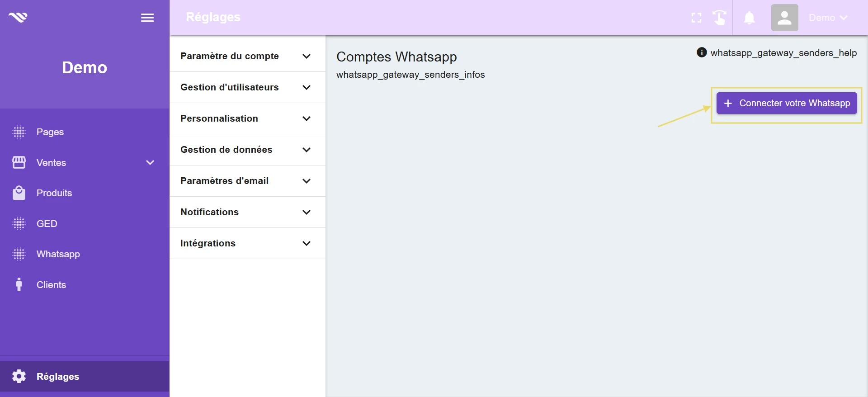Go to Whatsapp in the sidebar
The image size is (868, 397).
point(58,254)
